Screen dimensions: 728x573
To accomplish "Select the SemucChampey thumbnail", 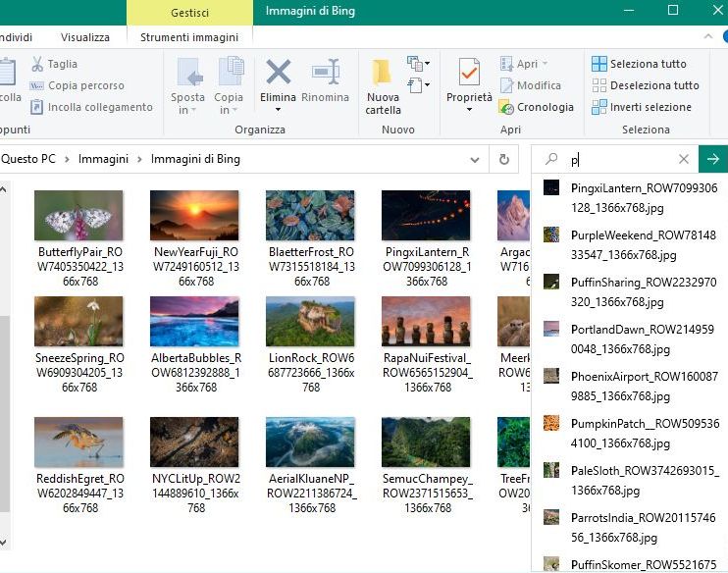I will (426, 443).
